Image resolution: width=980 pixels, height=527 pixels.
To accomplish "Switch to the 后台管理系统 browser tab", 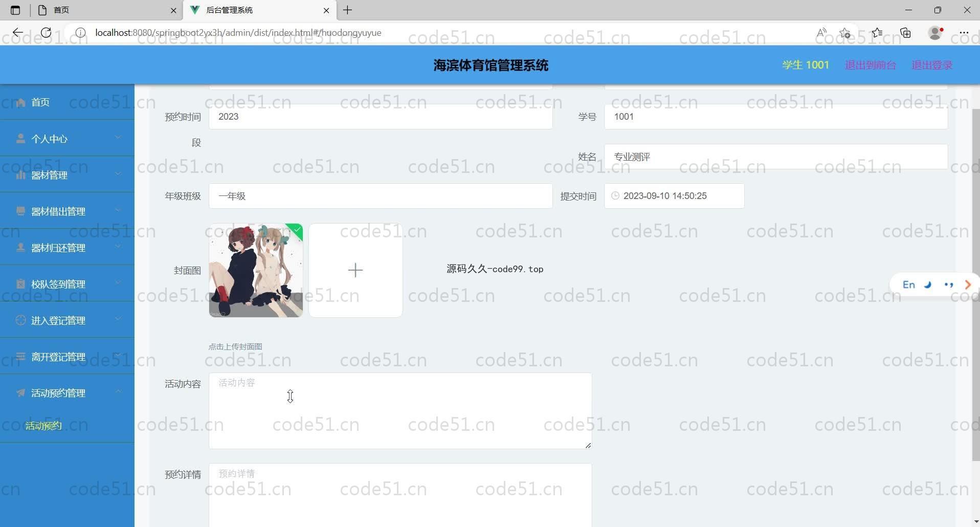I will (259, 10).
